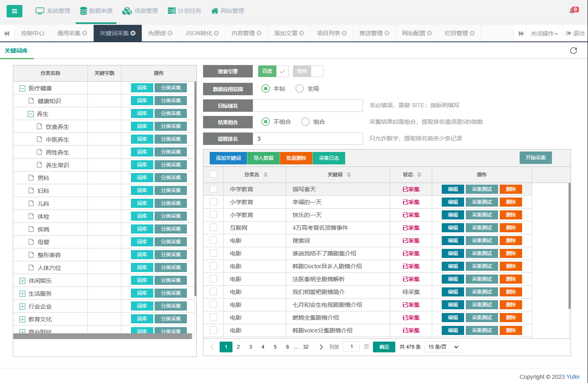Close the 栏目管理 tab via its x icon
The image size is (588, 383).
click(x=472, y=33)
